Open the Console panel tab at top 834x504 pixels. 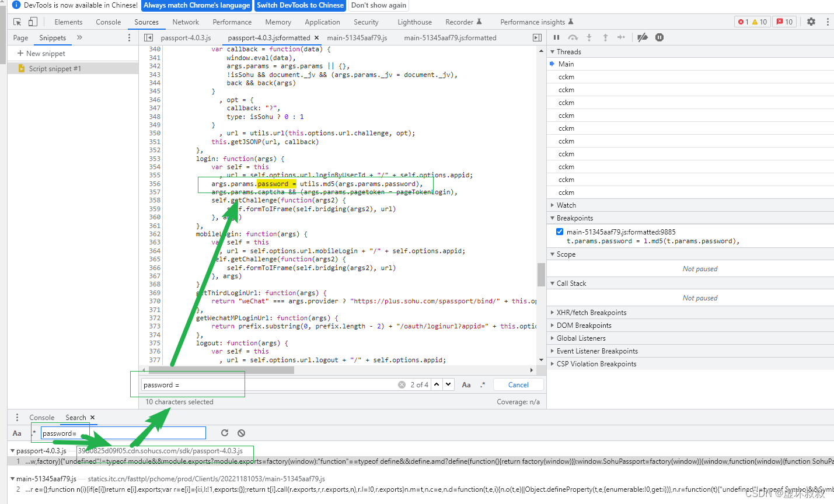pos(109,22)
